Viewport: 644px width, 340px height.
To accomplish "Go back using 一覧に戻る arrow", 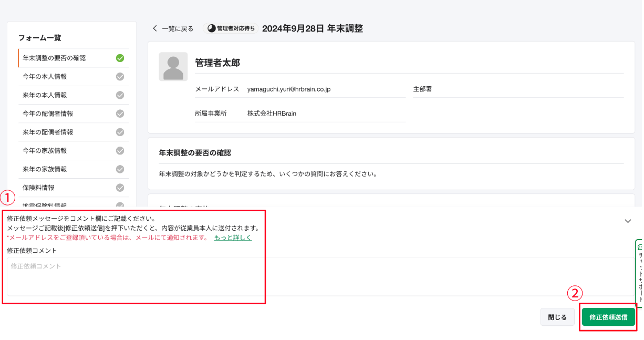I will tap(154, 28).
